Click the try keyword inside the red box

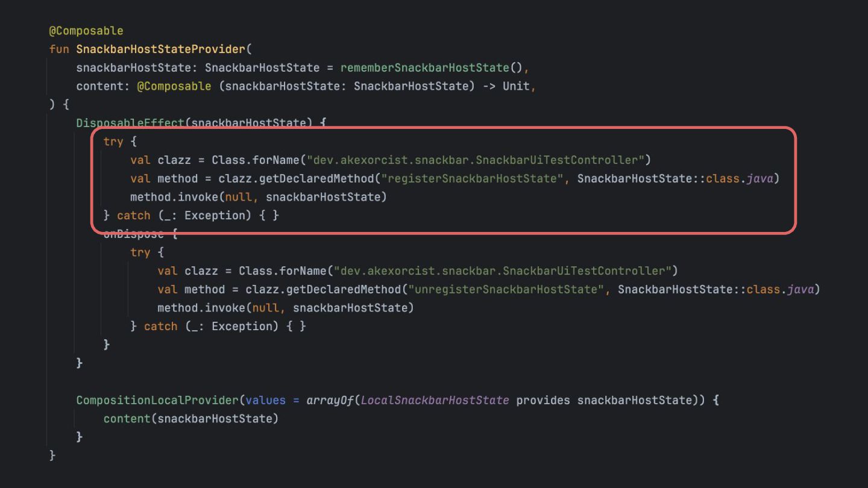coord(113,142)
